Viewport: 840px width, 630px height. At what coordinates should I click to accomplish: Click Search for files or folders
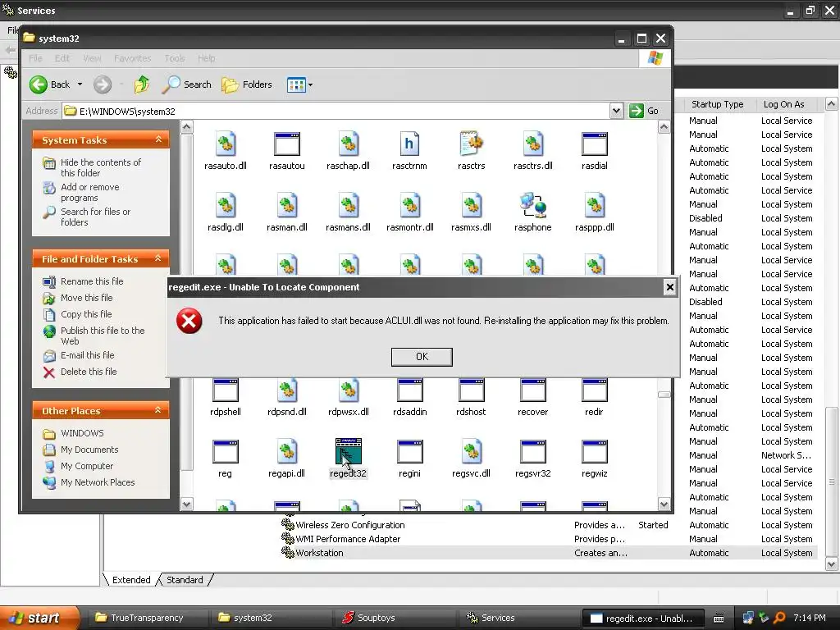(x=95, y=217)
